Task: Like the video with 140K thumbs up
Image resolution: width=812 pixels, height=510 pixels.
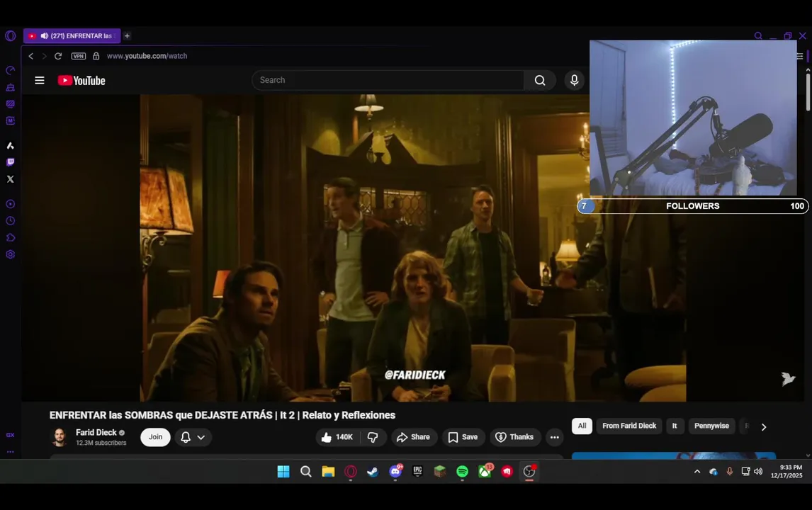Action: [x=337, y=437]
